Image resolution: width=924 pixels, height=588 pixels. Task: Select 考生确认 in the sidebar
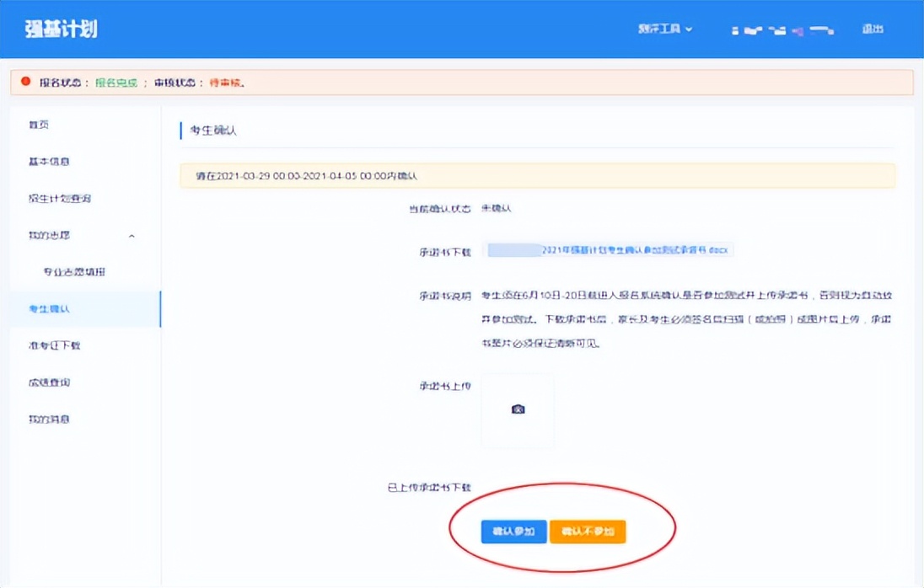[85, 309]
